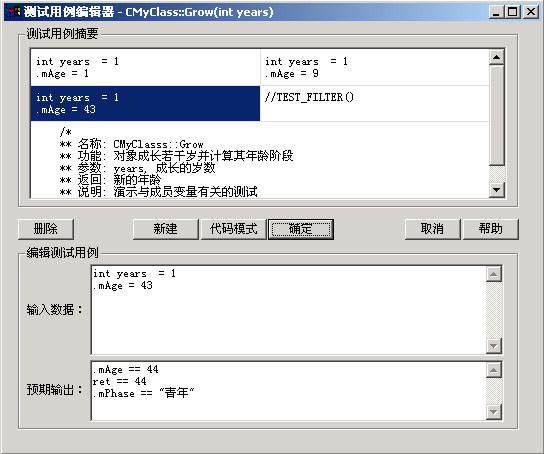Confirm with the 确定 button
The height and width of the screenshot is (454, 544).
(301, 229)
